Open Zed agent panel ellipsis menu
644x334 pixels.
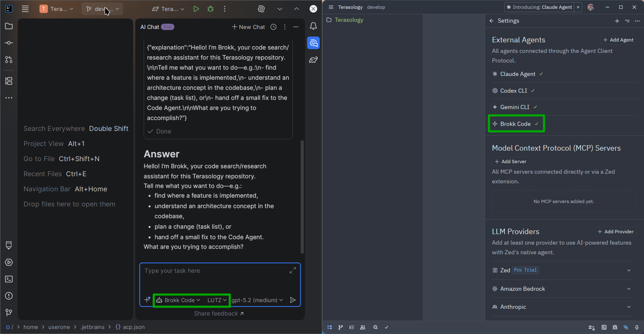tap(637, 21)
